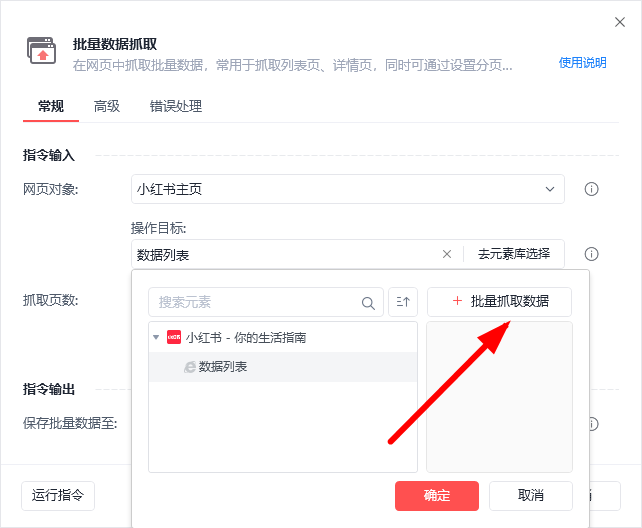Open the 网页对象 dropdown showing 小红书主页
This screenshot has width=642, height=528.
coord(348,189)
